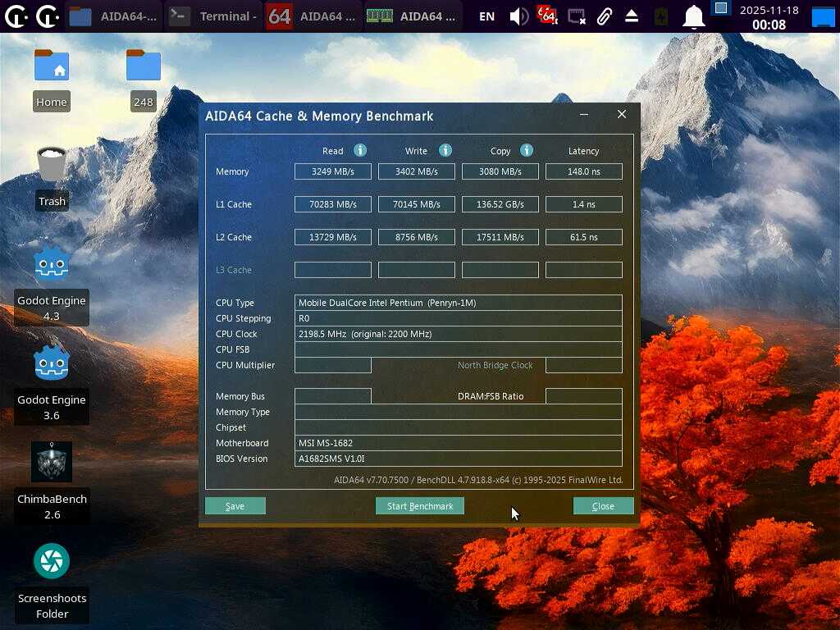Click the L1 Cache Copy value 136.52 GB/s
The width and height of the screenshot is (840, 630).
tap(500, 204)
